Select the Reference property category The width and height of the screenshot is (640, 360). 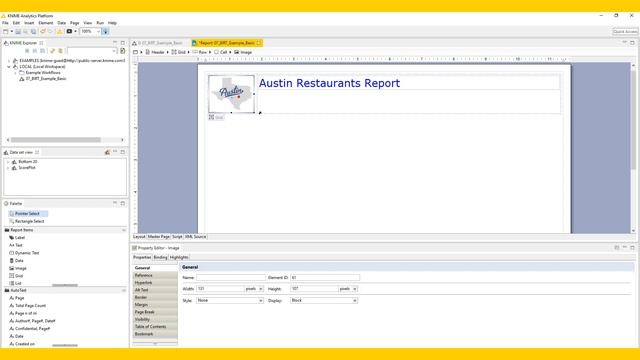[155, 276]
